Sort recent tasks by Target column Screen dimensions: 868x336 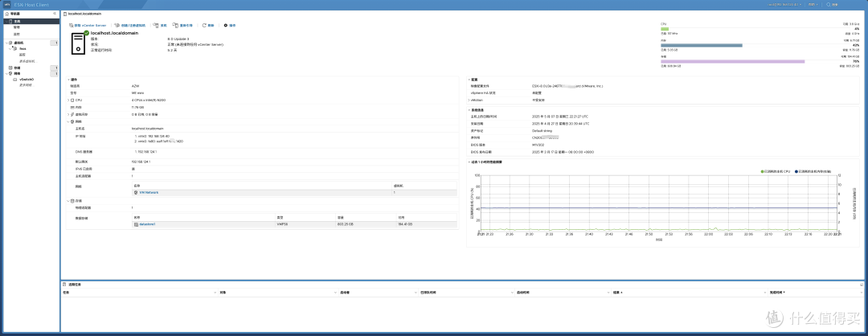[x=276, y=292]
